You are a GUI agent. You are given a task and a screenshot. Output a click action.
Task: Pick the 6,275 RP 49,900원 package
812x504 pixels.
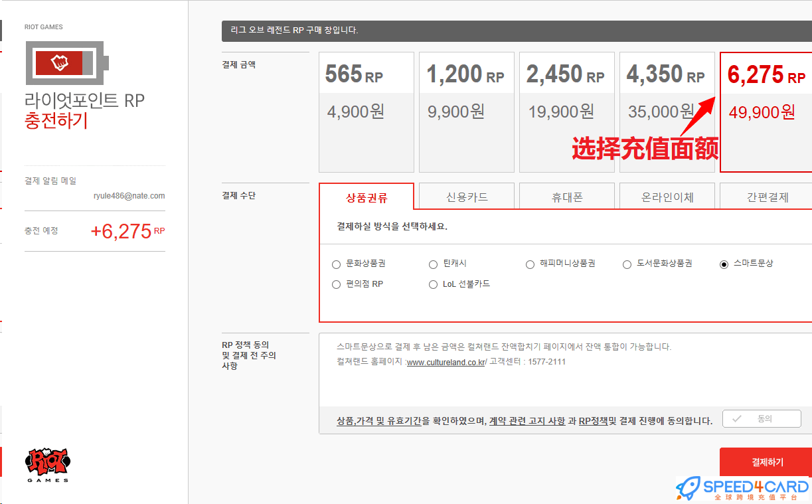click(766, 112)
